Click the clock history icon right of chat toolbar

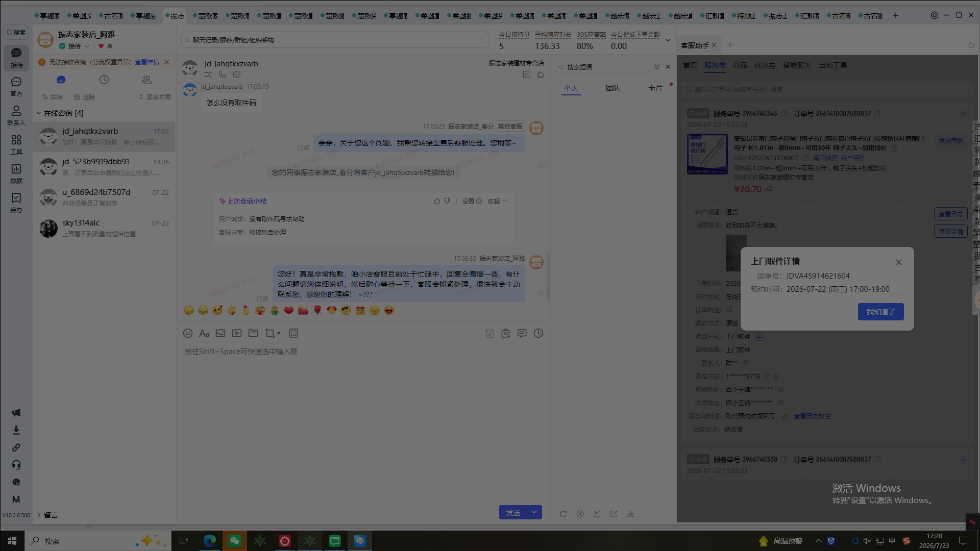pos(538,333)
